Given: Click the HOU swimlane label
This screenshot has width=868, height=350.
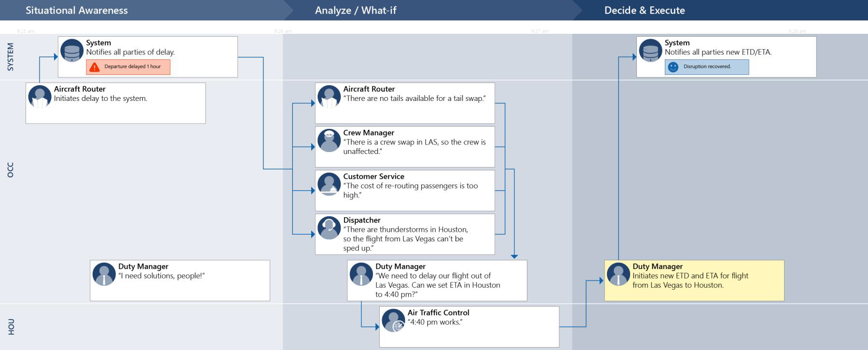Looking at the screenshot, I should 11,327.
